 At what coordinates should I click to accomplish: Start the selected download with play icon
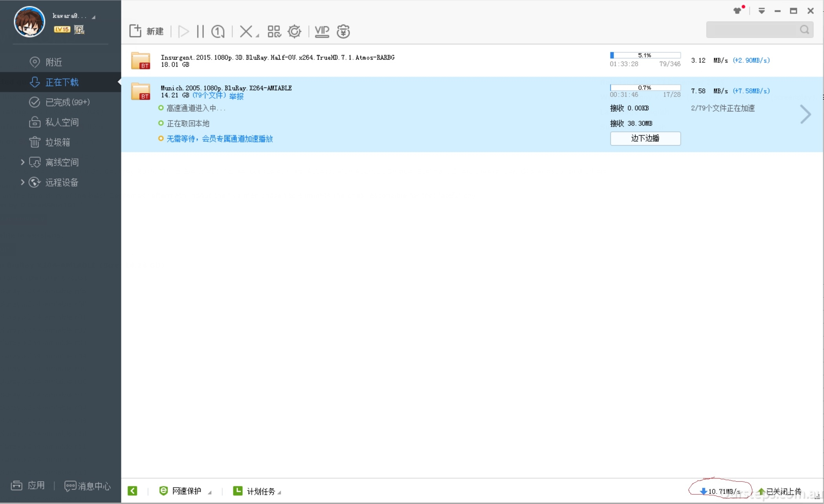[183, 31]
